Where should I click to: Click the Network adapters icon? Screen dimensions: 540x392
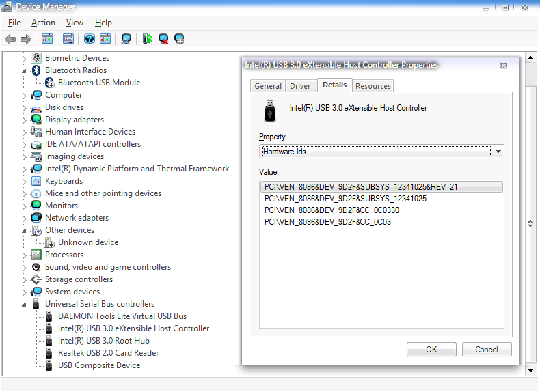point(36,218)
